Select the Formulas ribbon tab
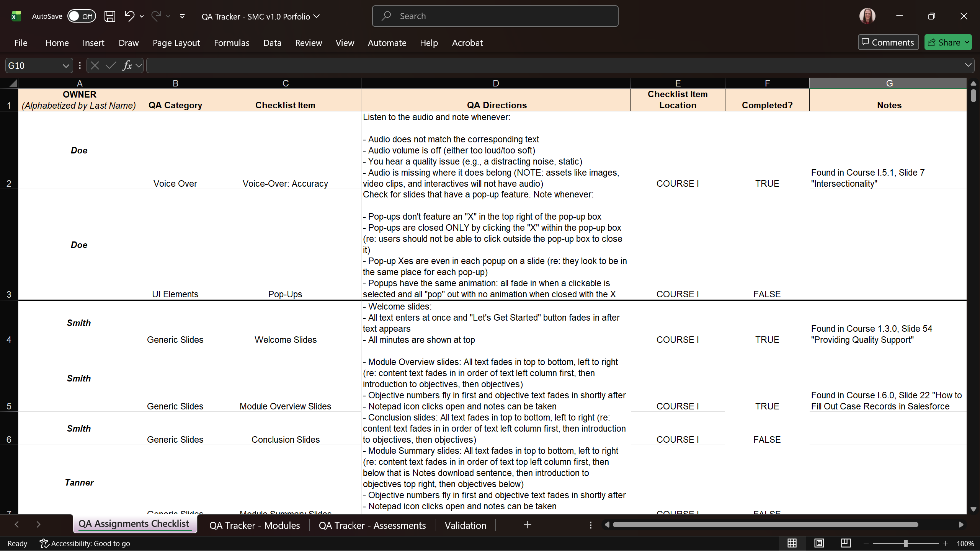This screenshot has height=551, width=980. click(232, 43)
